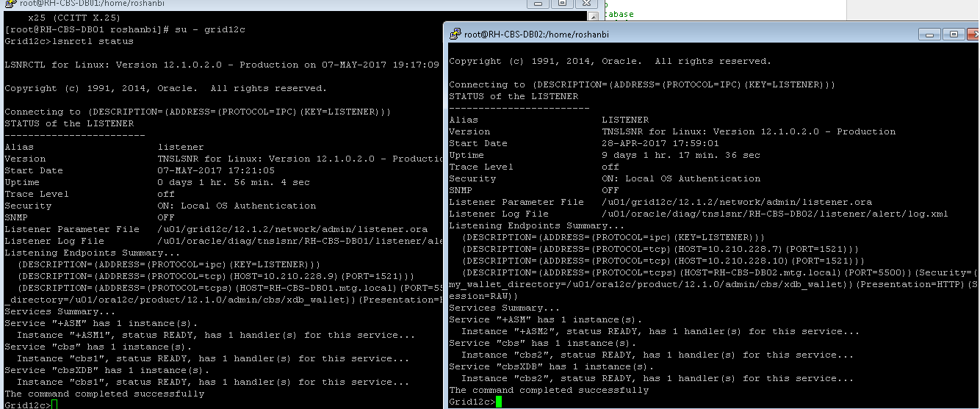Click the PuTTY icon in the RH-CBS-DB02 title bar

[x=455, y=34]
